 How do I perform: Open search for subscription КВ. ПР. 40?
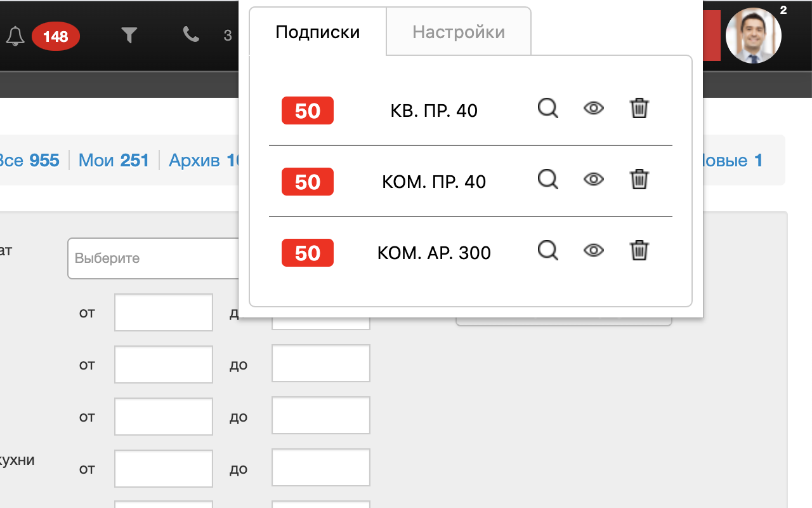[547, 109]
